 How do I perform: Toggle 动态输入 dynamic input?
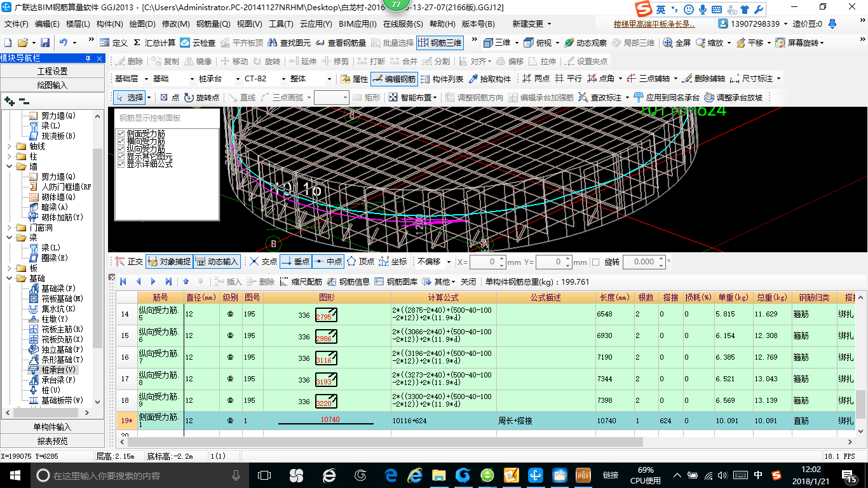click(217, 261)
